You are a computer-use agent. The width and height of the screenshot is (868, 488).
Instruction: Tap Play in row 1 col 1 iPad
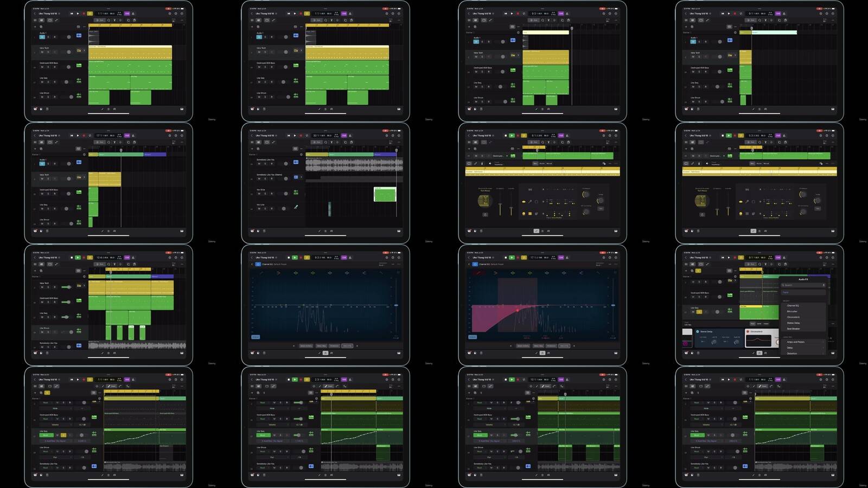(x=78, y=14)
